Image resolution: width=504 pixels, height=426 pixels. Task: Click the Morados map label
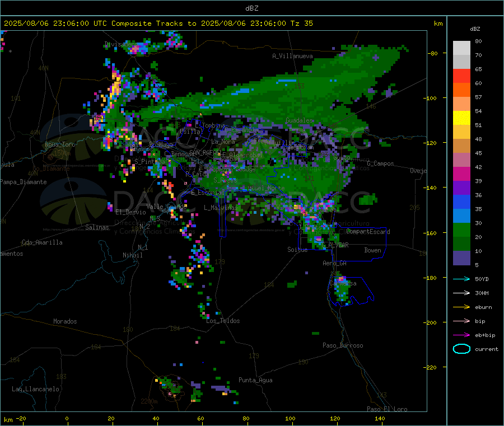click(65, 321)
